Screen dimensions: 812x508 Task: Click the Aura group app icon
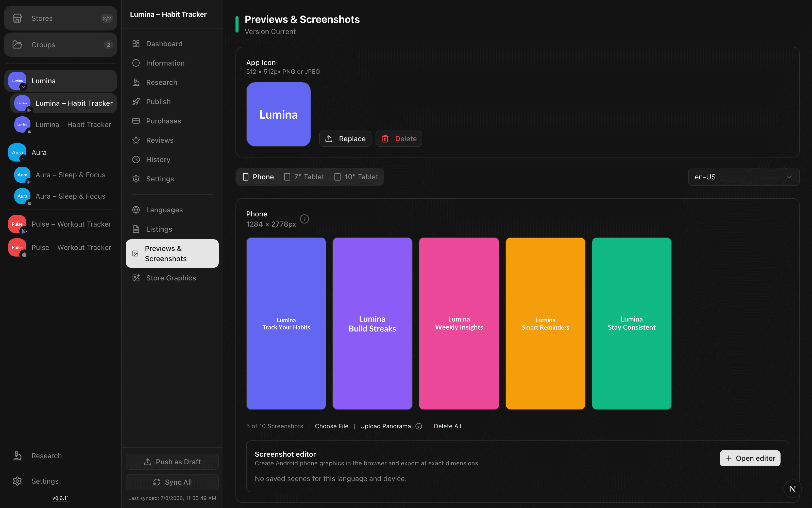point(17,152)
